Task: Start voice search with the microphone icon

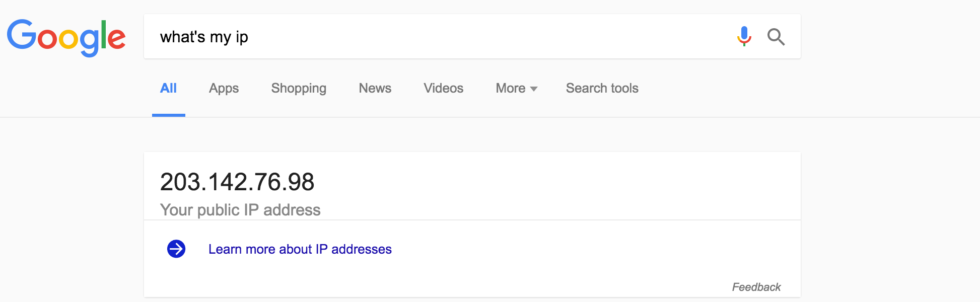Action: point(744,36)
